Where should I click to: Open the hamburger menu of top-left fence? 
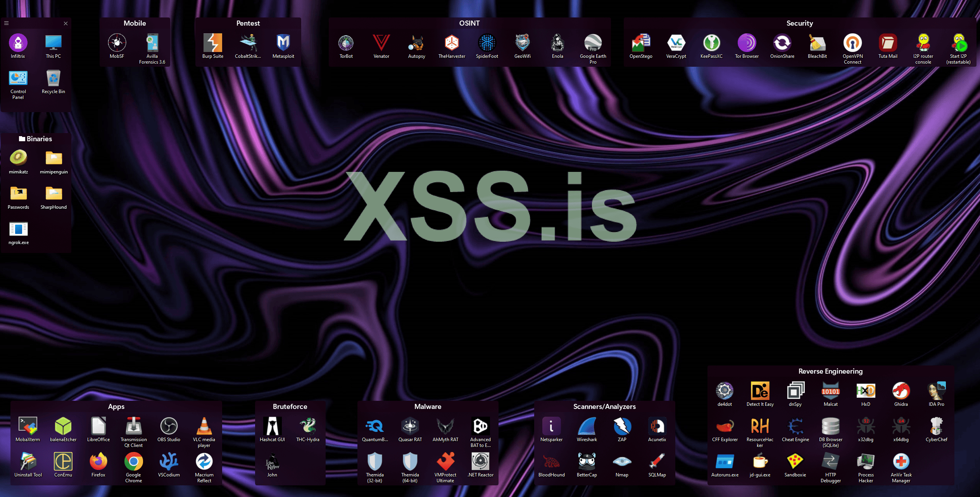pos(6,23)
